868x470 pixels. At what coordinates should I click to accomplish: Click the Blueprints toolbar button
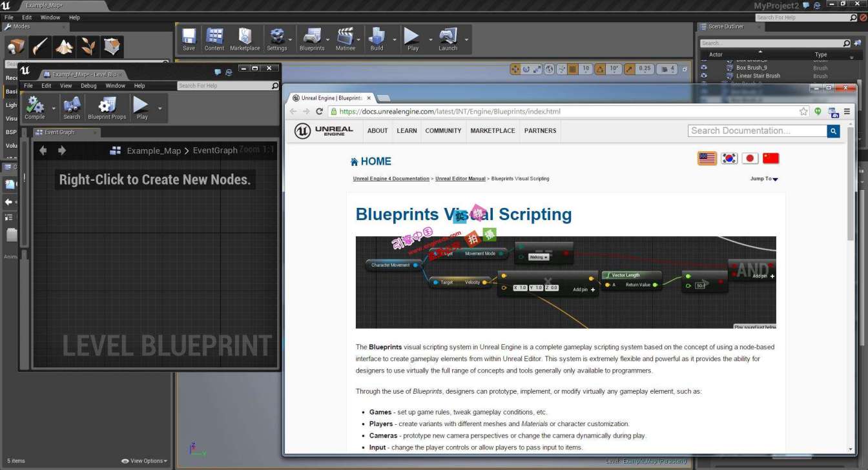312,39
